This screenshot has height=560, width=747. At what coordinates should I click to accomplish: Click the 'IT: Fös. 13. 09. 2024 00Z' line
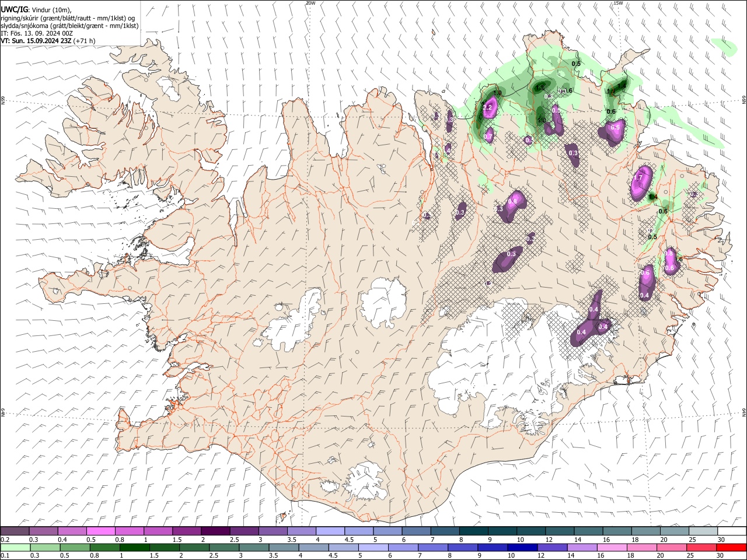(37, 33)
